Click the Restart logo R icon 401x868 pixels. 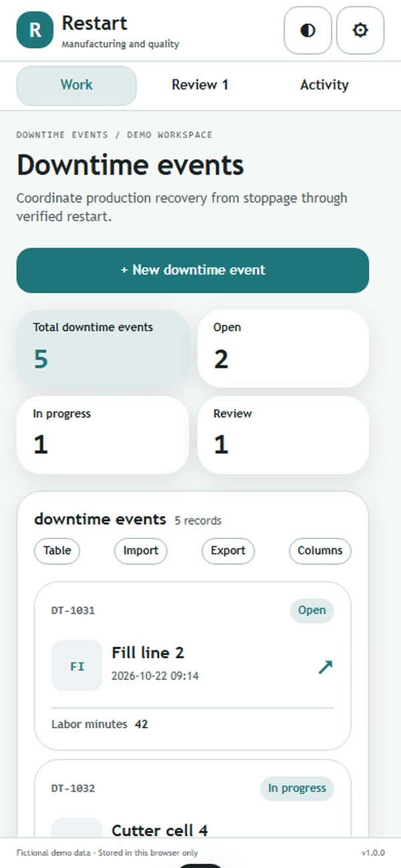tap(35, 30)
